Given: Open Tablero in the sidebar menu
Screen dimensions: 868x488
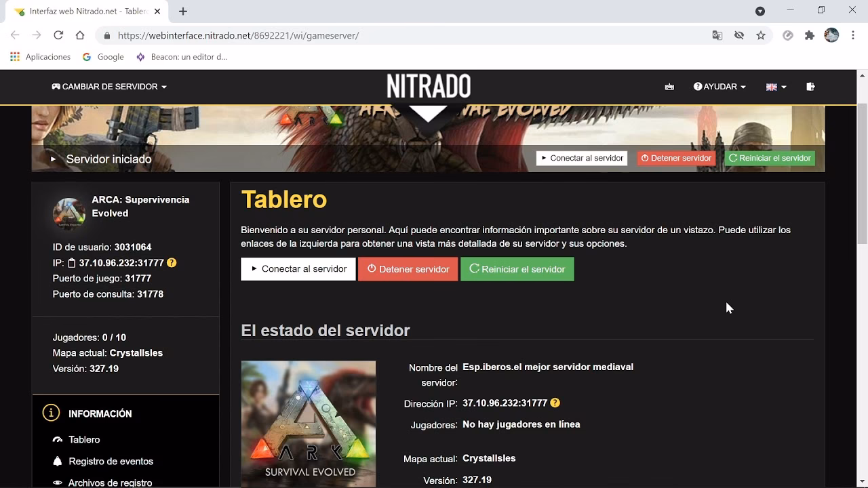Looking at the screenshot, I should (x=84, y=439).
